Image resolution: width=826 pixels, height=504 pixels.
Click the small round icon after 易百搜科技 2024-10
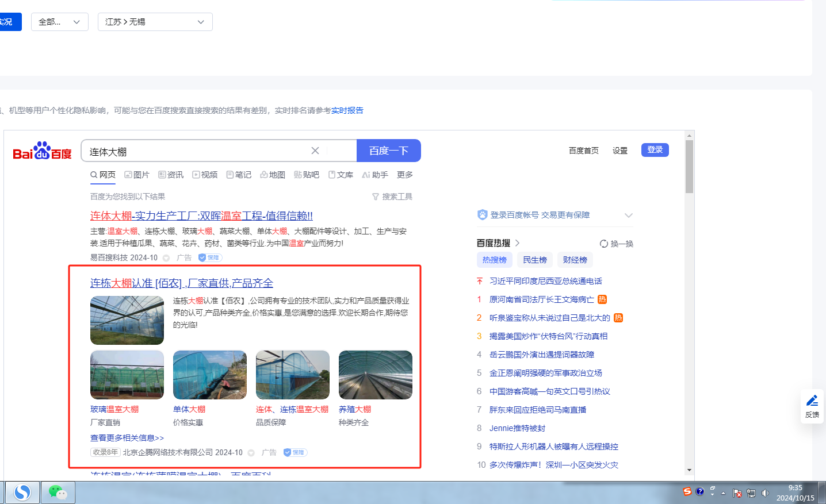tap(166, 258)
